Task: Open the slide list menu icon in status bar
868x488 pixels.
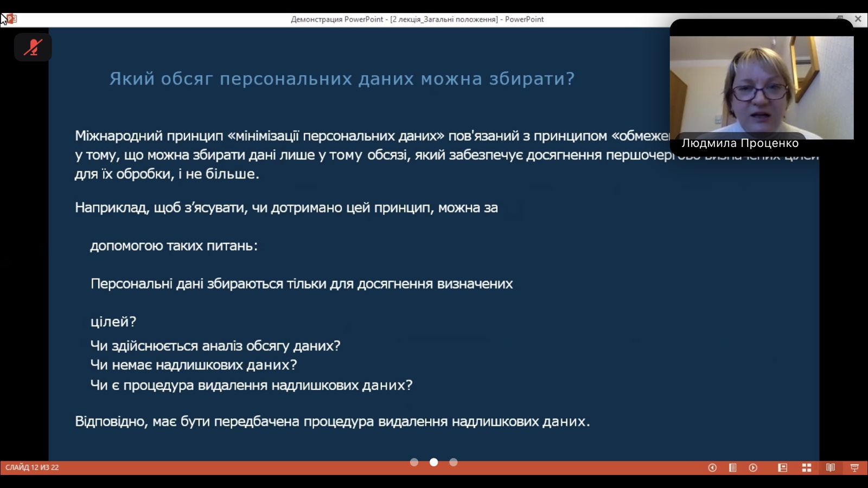Action: (732, 467)
